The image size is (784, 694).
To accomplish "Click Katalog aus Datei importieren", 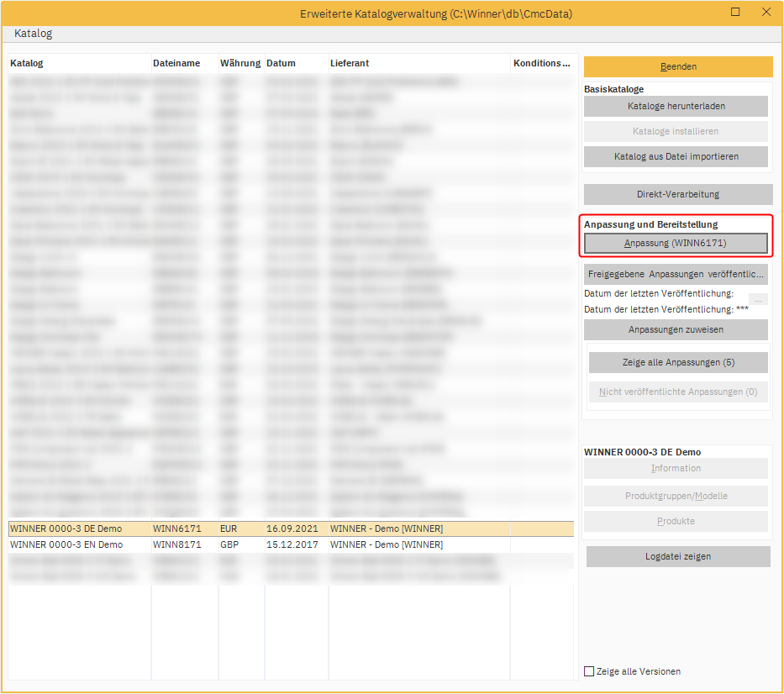I will [x=676, y=156].
